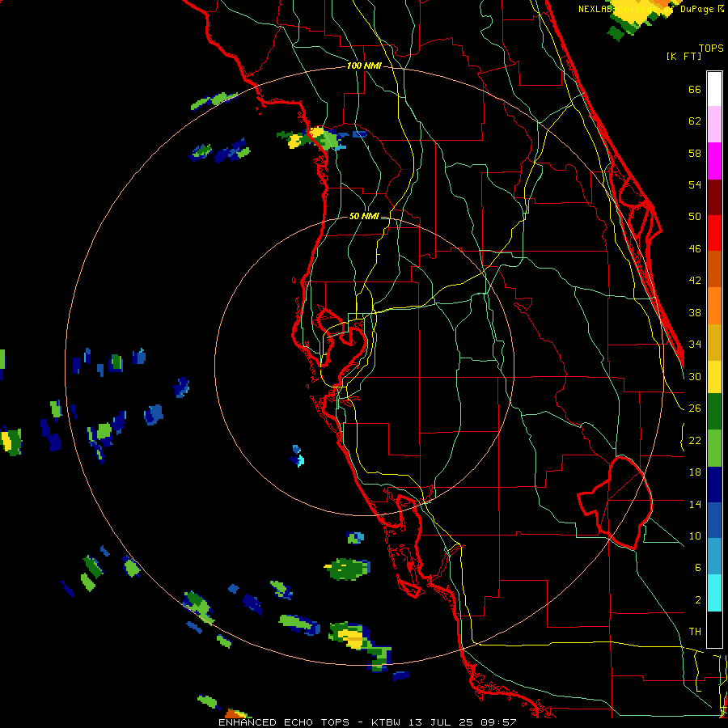Click the legend value '58'

(695, 153)
